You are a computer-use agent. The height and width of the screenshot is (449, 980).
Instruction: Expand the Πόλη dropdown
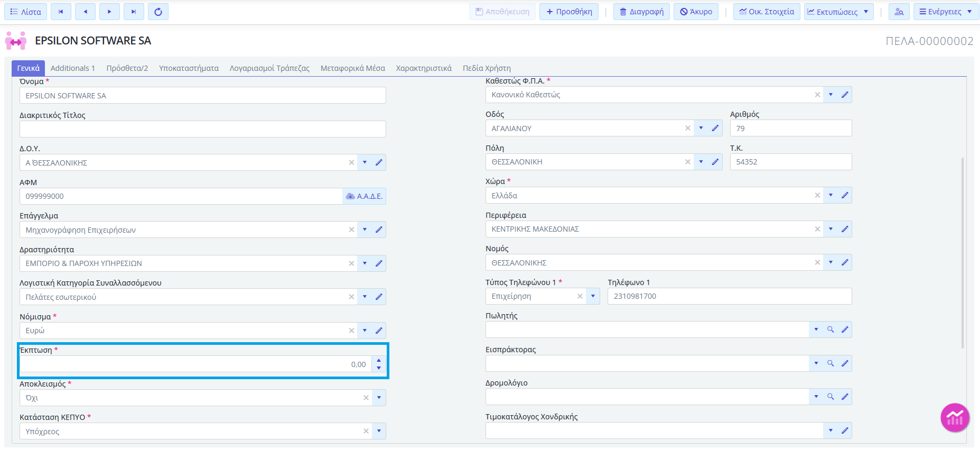(x=702, y=162)
